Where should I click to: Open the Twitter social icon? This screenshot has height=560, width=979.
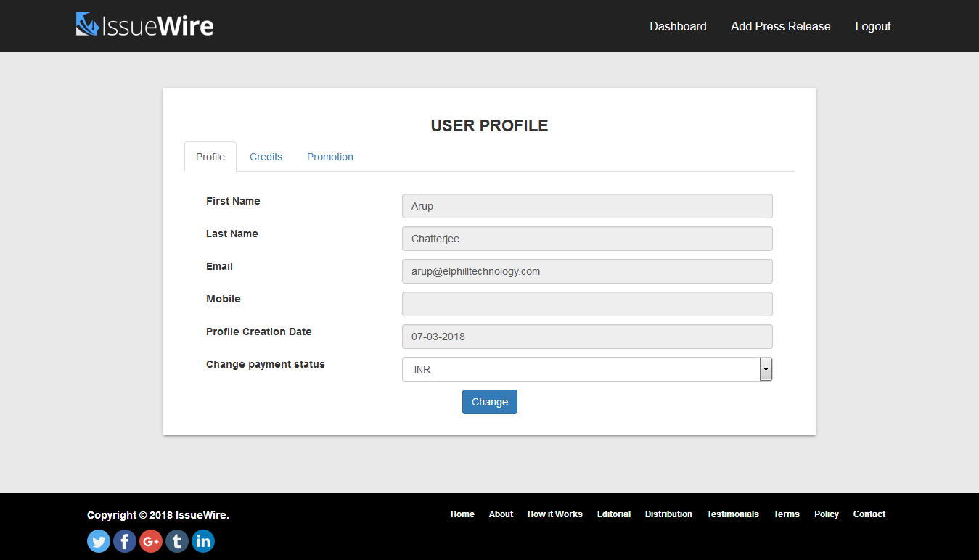coord(99,541)
